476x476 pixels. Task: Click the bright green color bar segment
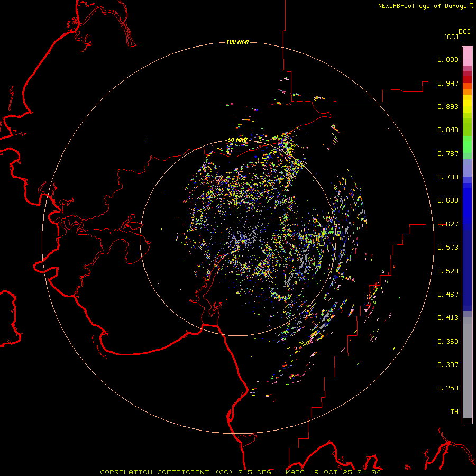point(467,144)
